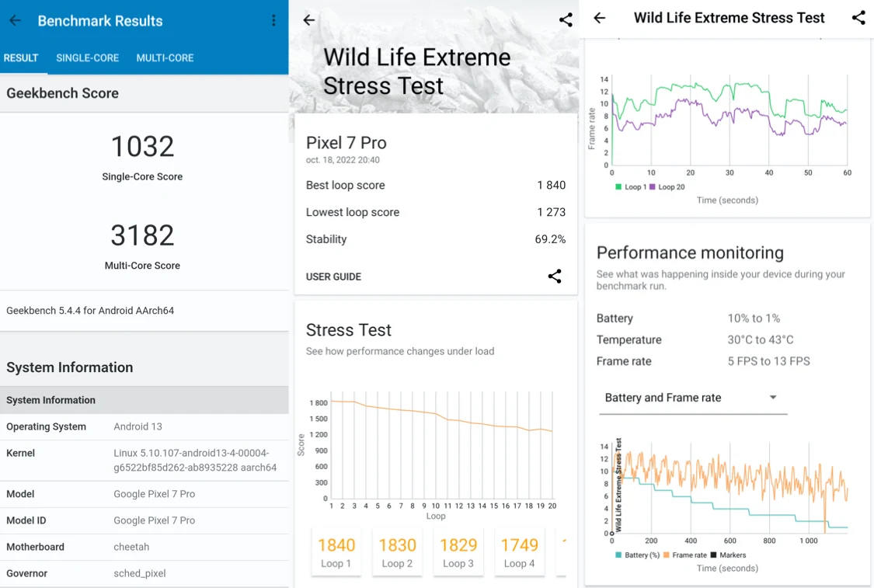The height and width of the screenshot is (588, 874).
Task: Tap "See how performance changes under load" text
Action: pyautogui.click(x=400, y=352)
